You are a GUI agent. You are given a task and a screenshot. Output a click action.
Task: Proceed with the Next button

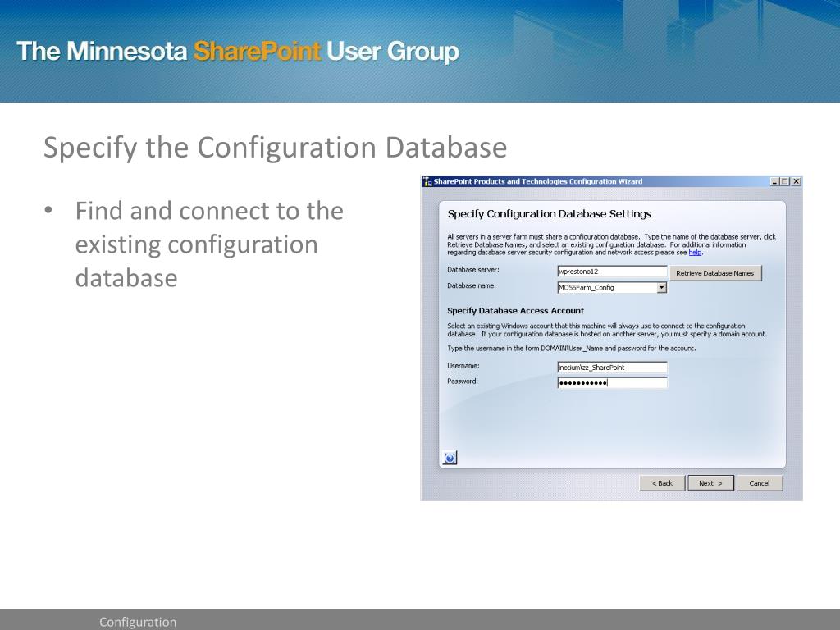pos(710,483)
